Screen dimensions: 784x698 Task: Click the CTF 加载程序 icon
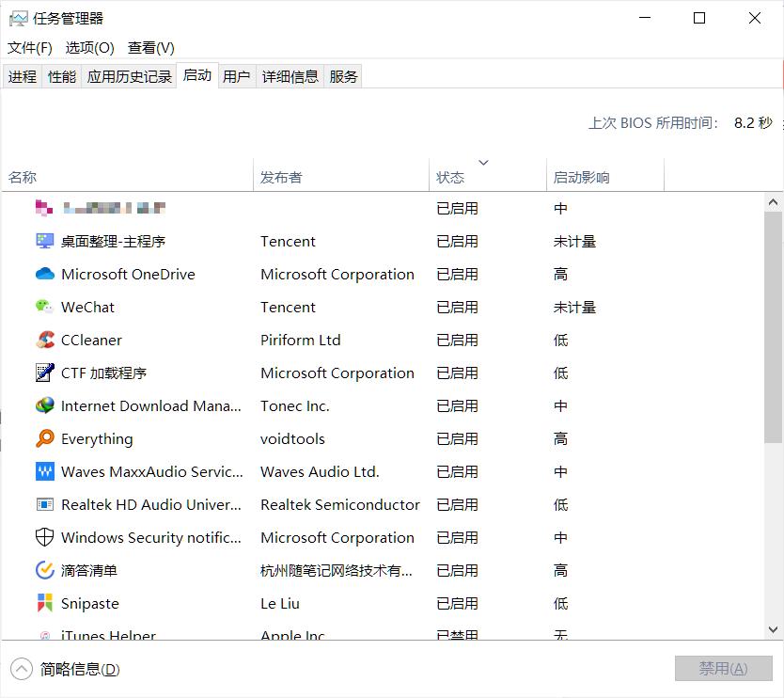[x=44, y=373]
